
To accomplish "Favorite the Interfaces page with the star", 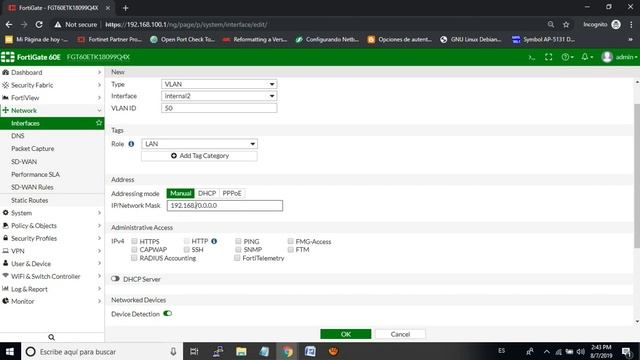I will click(x=99, y=123).
